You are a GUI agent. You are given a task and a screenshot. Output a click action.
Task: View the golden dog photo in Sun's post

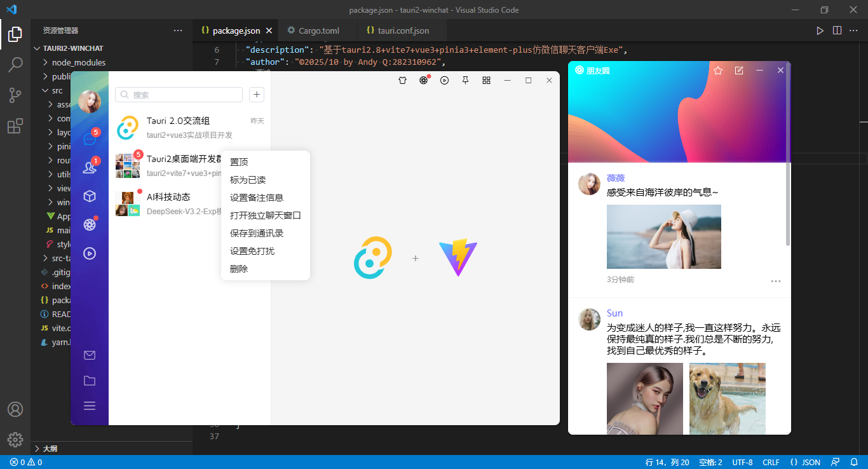(728, 398)
